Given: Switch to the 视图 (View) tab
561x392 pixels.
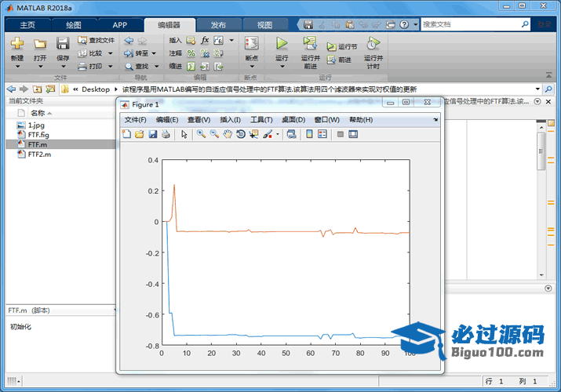Looking at the screenshot, I should (x=264, y=25).
